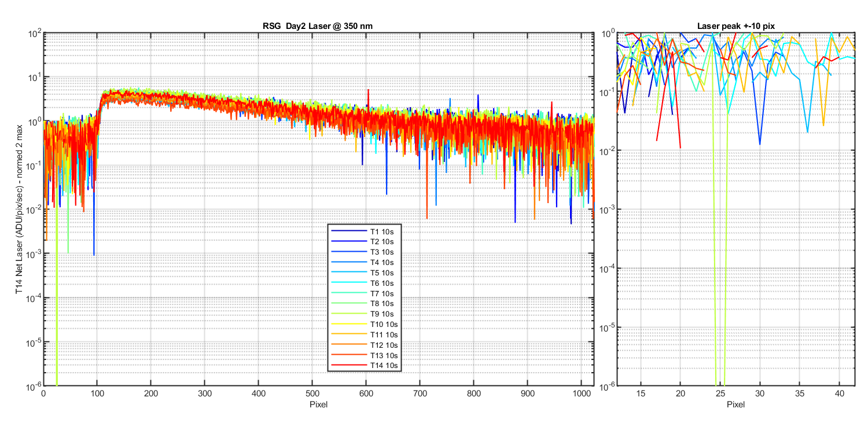Click the x-axis tick label '200' on the left plot
The width and height of the screenshot is (868, 434).
(x=151, y=393)
